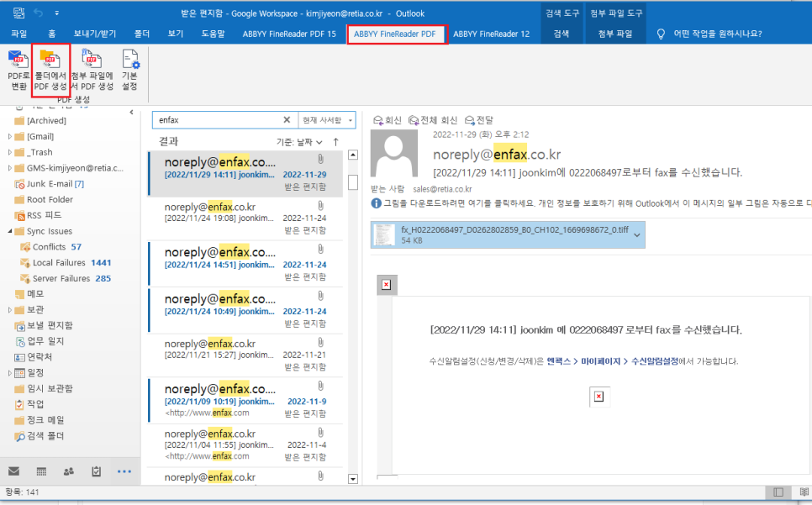Switch to the Send/Receive (보내기/받기) tab
The height and width of the screenshot is (505, 812).
(x=95, y=34)
